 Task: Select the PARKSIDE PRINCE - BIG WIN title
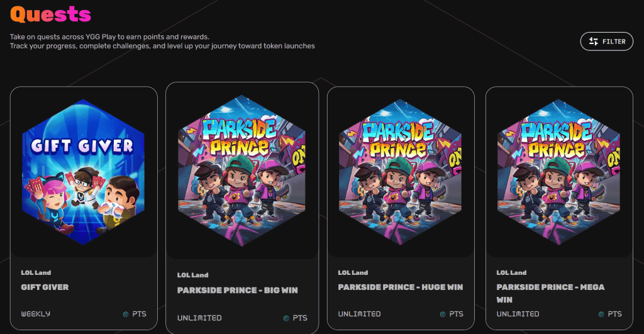coord(237,291)
